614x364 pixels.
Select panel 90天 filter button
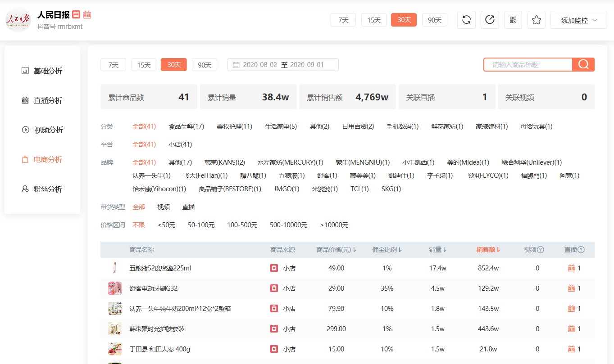click(x=205, y=65)
